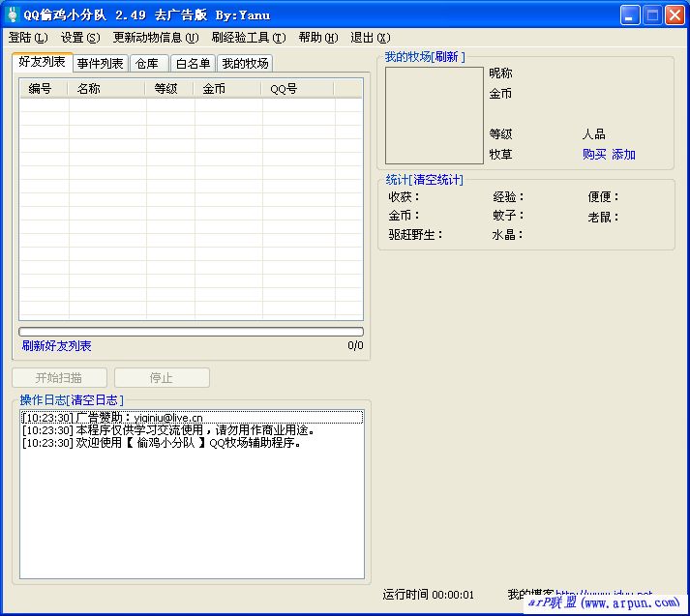Click the 蚊子 statistic label
690x616 pixels.
509,216
